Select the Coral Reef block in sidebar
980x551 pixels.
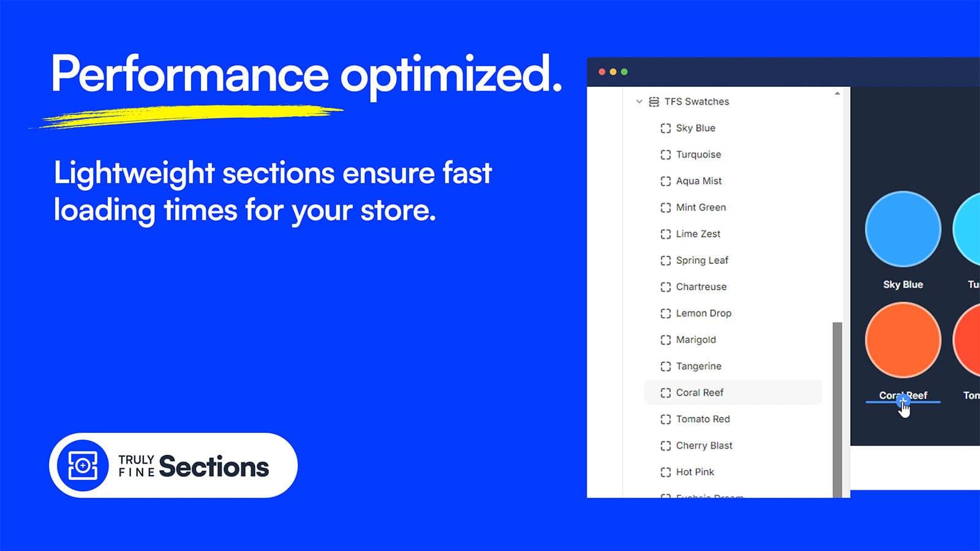[699, 392]
